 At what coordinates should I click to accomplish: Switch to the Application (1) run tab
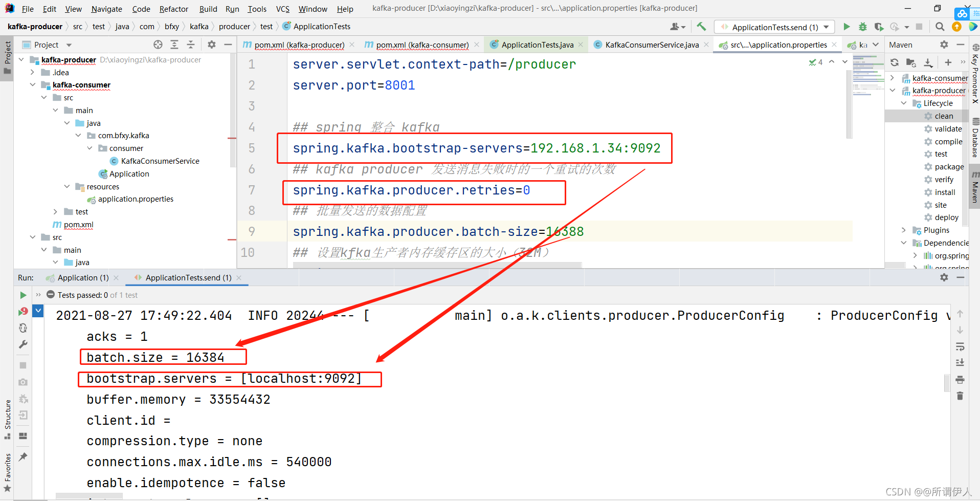83,277
